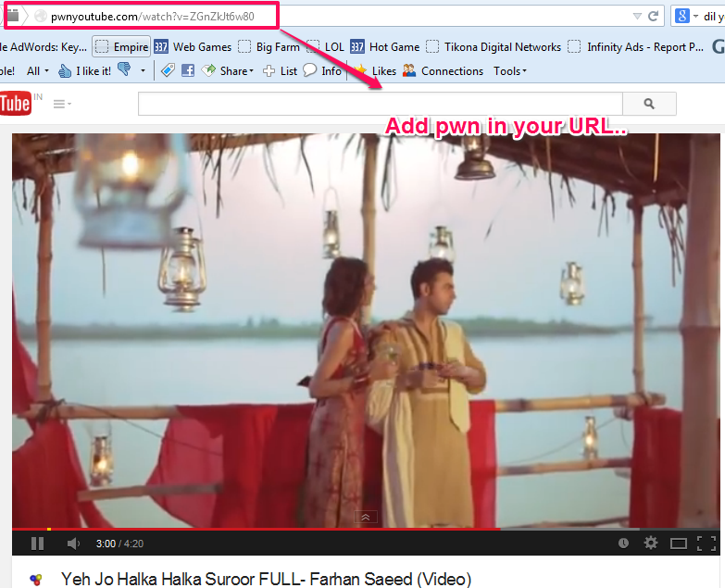725x588 pixels.
Task: Click the tag icon in toolbar
Action: 168,70
